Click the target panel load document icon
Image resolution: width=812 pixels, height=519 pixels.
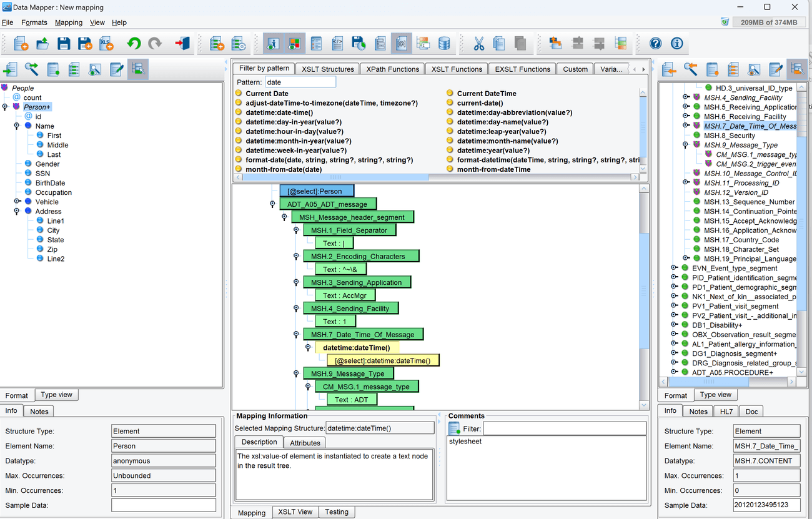(x=669, y=69)
